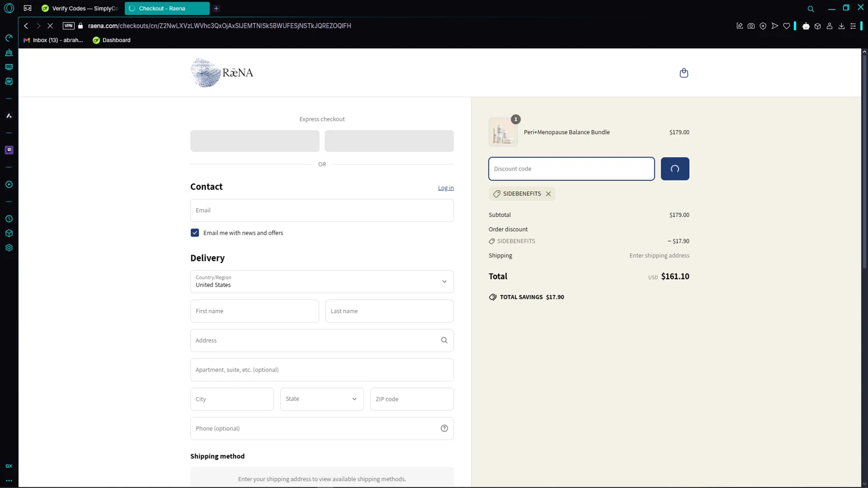The height and width of the screenshot is (488, 868).
Task: Focus the Apartment, suite field
Action: 322,370
